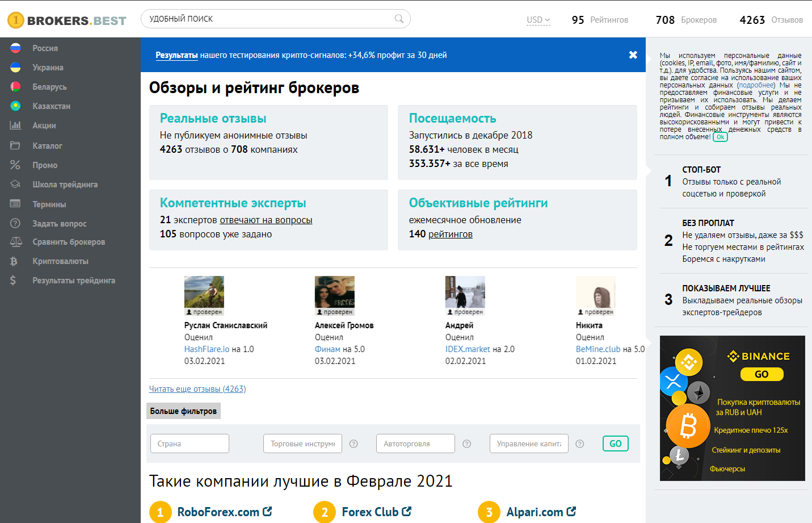Click the Kazakhstan flag icon

click(15, 106)
